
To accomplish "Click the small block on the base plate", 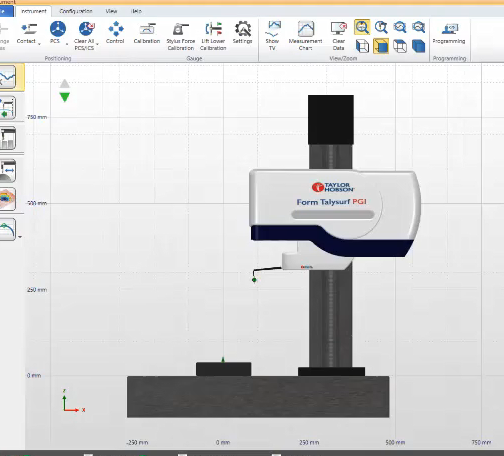I will (x=223, y=369).
